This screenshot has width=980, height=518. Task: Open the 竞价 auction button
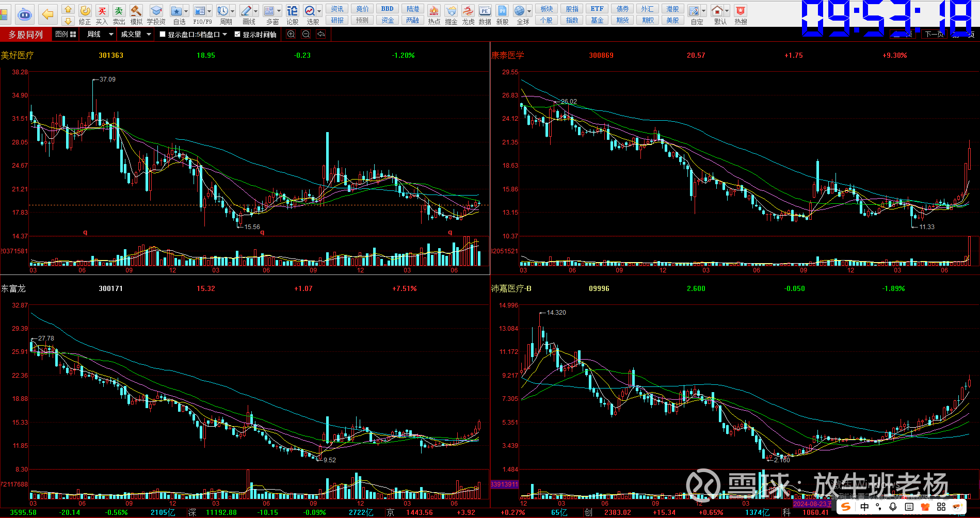click(x=363, y=9)
